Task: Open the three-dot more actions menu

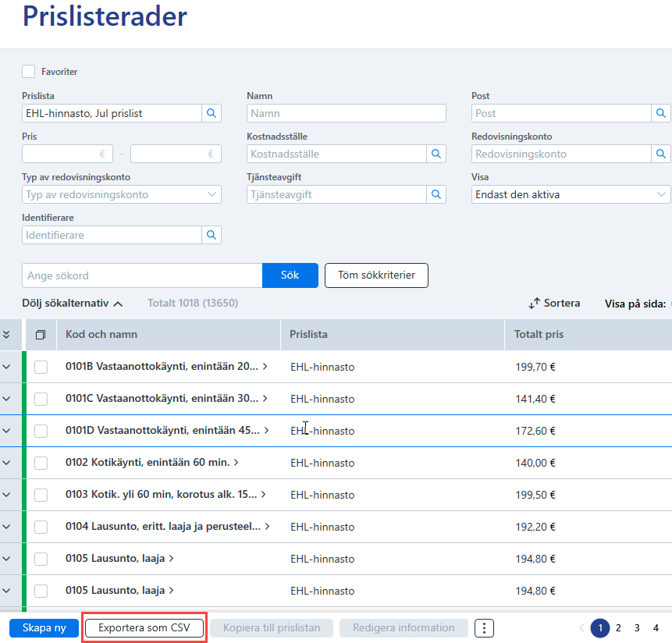Action: pos(484,628)
